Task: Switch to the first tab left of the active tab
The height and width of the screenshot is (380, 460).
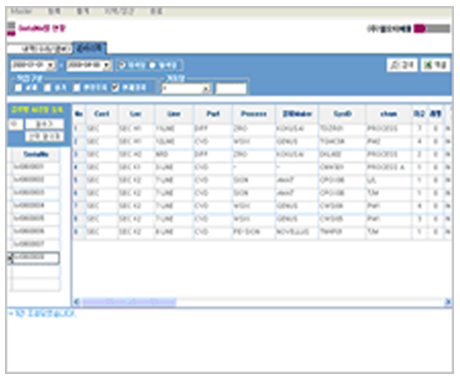Action: pos(40,49)
